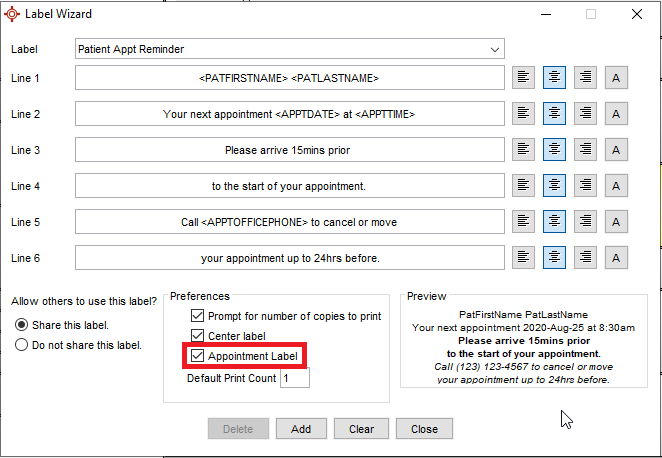Select Do not share this label
662x458 pixels.
(21, 345)
